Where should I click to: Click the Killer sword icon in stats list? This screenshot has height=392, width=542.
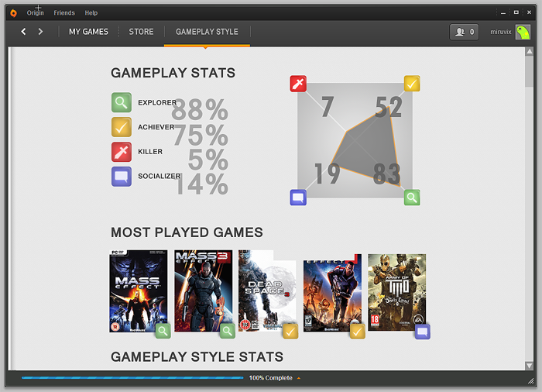pos(122,152)
